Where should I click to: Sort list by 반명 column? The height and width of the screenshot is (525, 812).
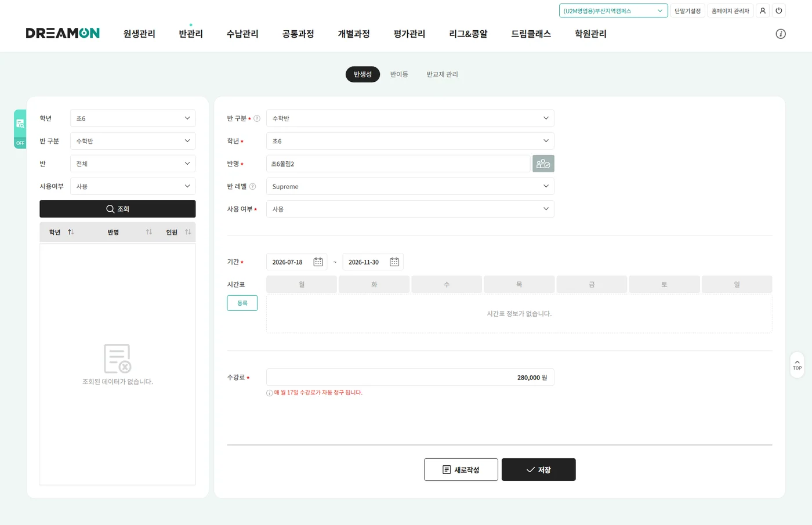(x=149, y=232)
